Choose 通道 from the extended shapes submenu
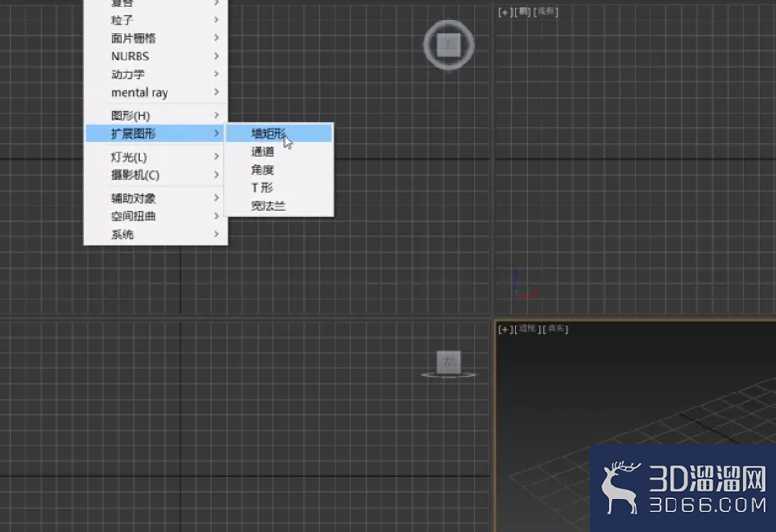Image resolution: width=776 pixels, height=532 pixels. point(279,152)
